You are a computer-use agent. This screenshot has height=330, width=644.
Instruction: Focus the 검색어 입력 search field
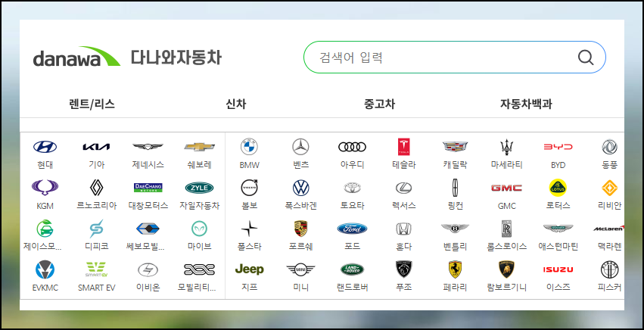click(454, 57)
